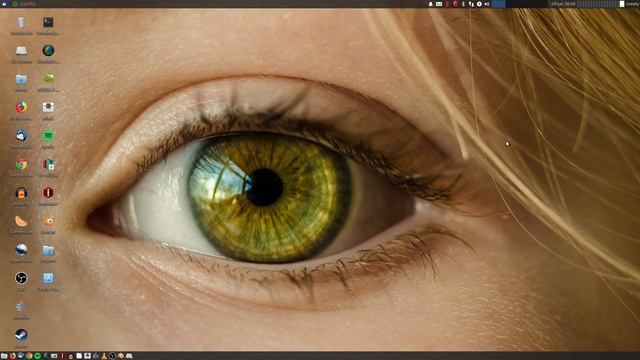Open the white square app desktop icon
Screen dimensions: 640x360
pyautogui.click(x=48, y=107)
